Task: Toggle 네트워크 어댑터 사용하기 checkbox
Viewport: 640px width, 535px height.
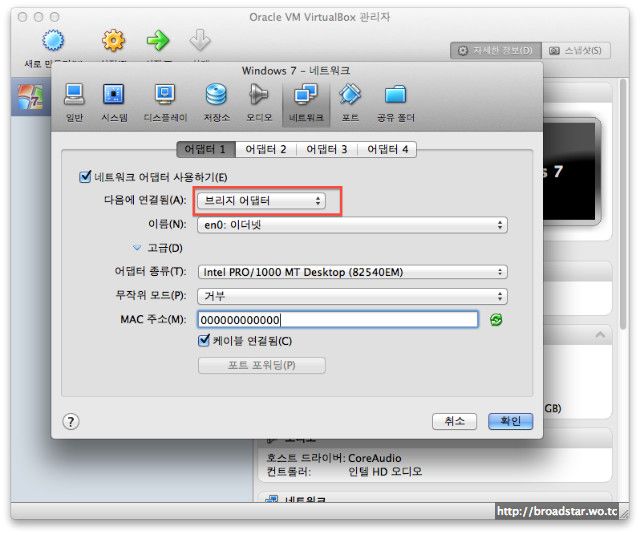Action: (x=85, y=177)
